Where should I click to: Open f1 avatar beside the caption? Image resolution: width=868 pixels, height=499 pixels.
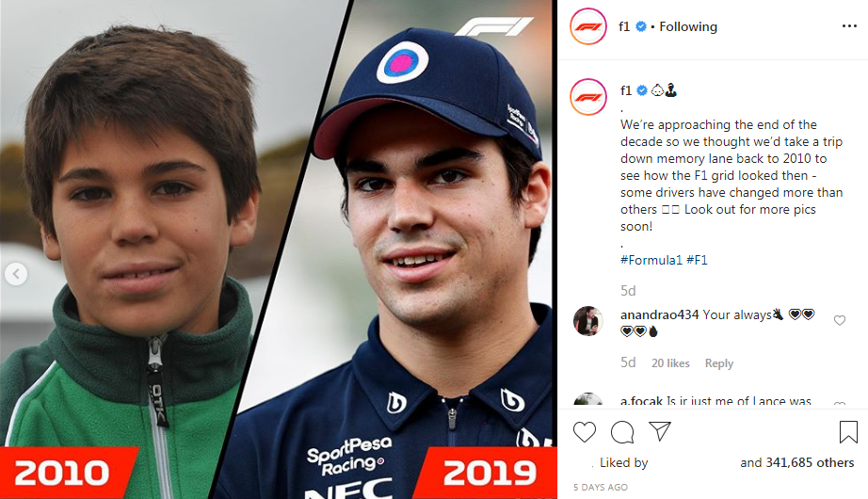coord(588,97)
